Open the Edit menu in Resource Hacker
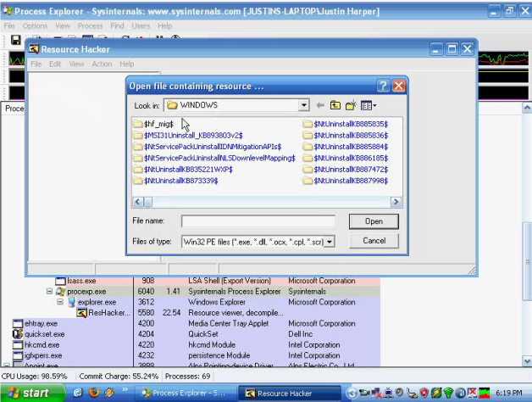 pyautogui.click(x=55, y=64)
